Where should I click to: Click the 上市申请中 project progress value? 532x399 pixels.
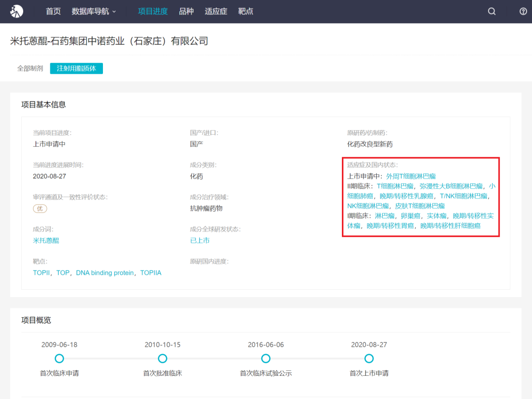point(49,144)
